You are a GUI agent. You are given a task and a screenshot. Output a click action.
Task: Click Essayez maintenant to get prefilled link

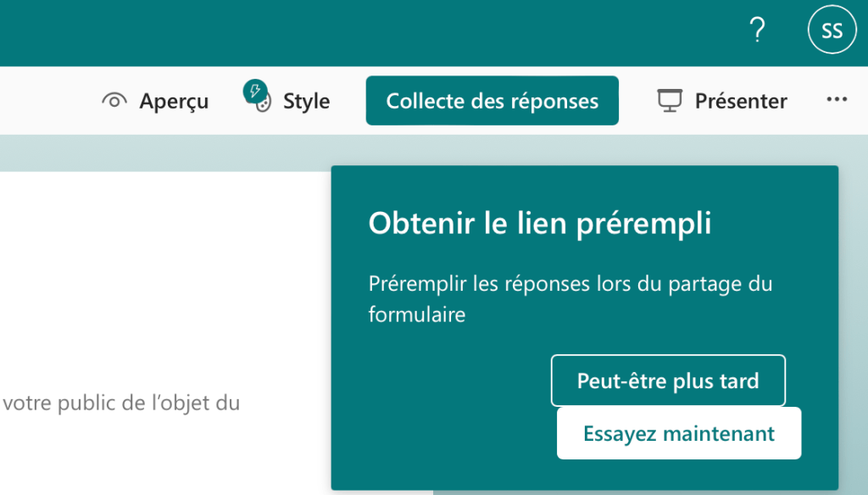[678, 432]
